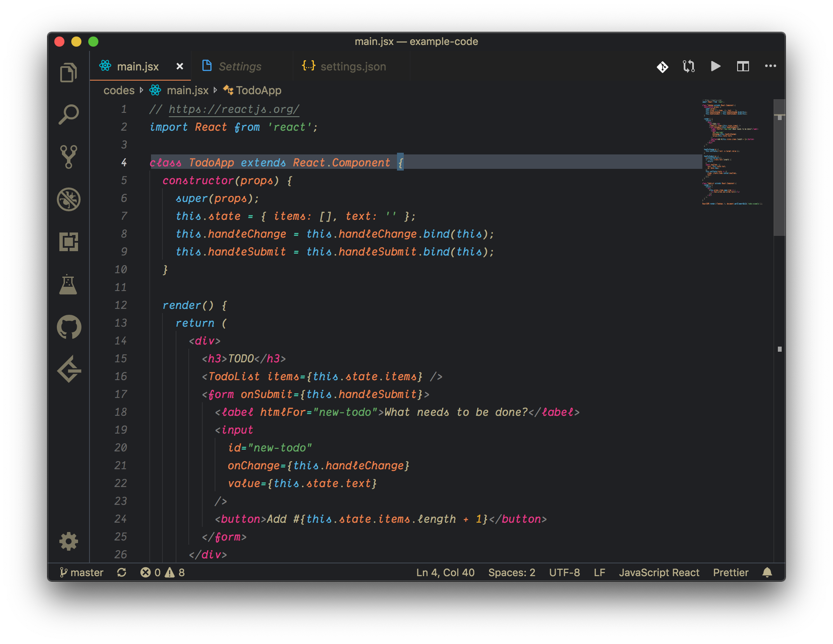Expand the codes breadcrumb folder
833x644 pixels.
[x=119, y=90]
